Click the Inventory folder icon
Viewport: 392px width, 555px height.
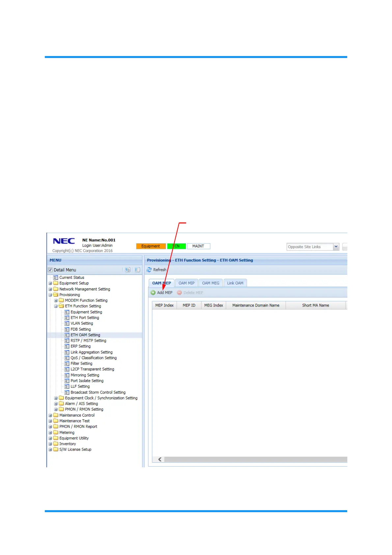click(56, 444)
